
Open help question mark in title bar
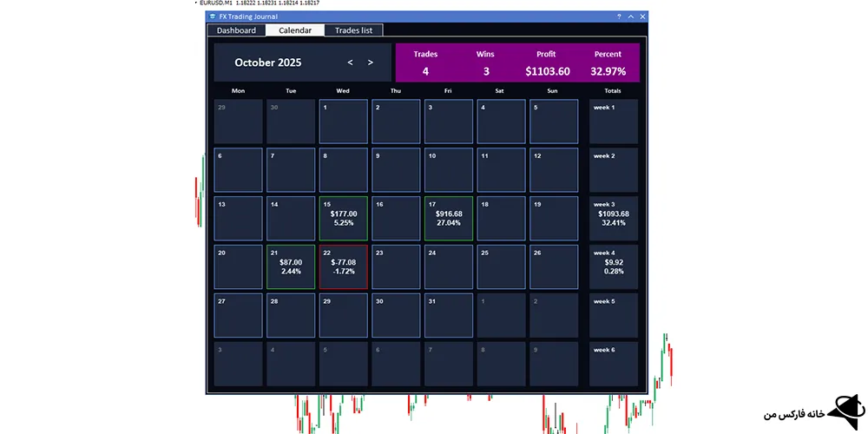[619, 16]
